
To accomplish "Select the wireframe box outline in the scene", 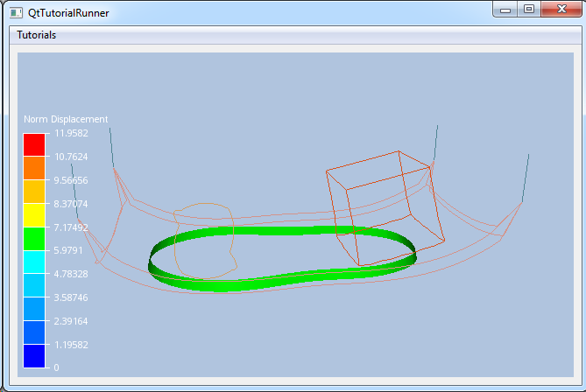I will point(385,210).
